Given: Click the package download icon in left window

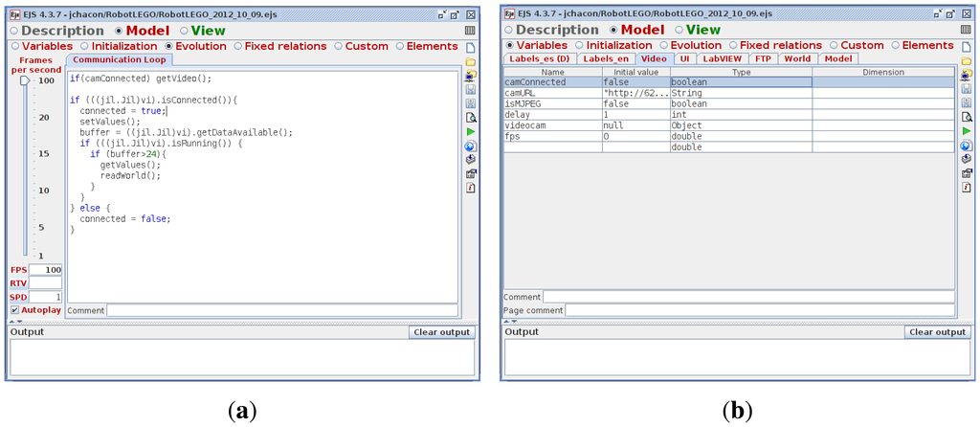Looking at the screenshot, I should (x=471, y=159).
